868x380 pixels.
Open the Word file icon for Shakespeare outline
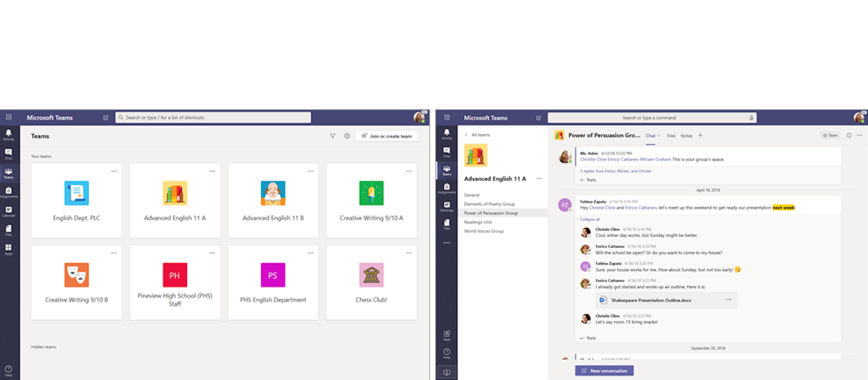click(x=603, y=300)
